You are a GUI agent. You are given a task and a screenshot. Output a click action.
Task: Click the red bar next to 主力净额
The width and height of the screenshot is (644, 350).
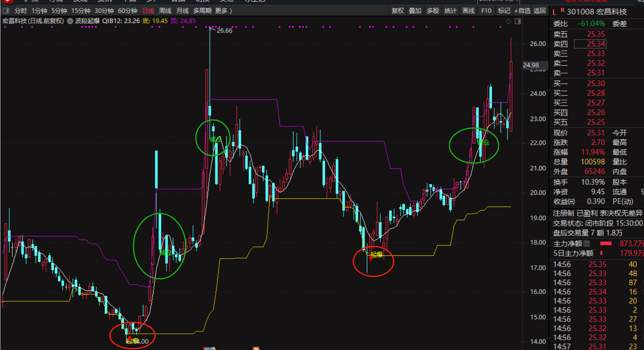pos(606,243)
